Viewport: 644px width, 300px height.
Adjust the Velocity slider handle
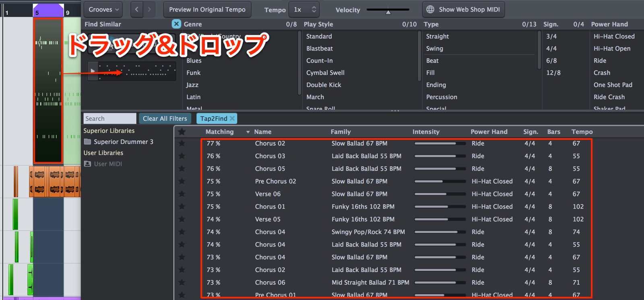coord(388,12)
